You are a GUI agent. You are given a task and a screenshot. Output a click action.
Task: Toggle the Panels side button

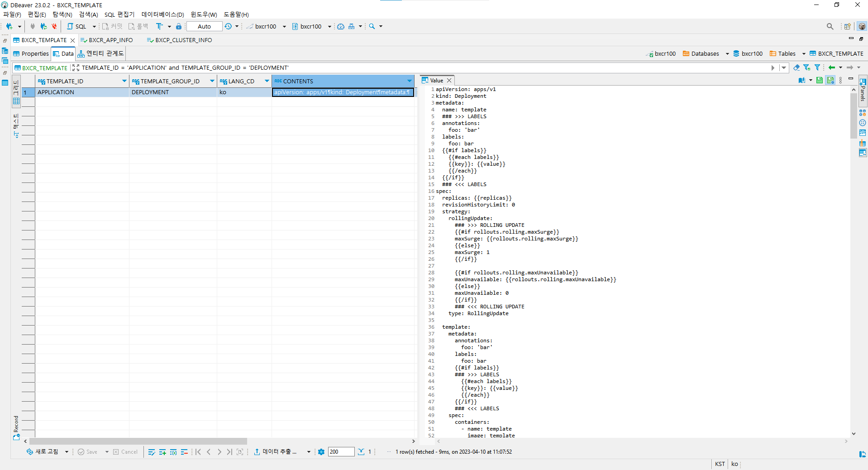click(863, 91)
